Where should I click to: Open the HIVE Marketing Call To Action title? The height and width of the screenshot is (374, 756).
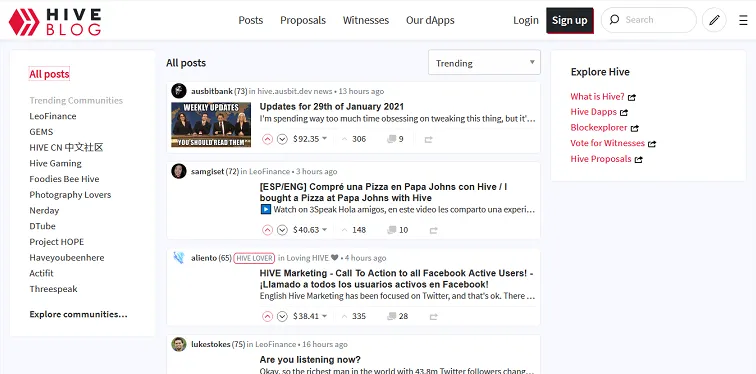396,279
